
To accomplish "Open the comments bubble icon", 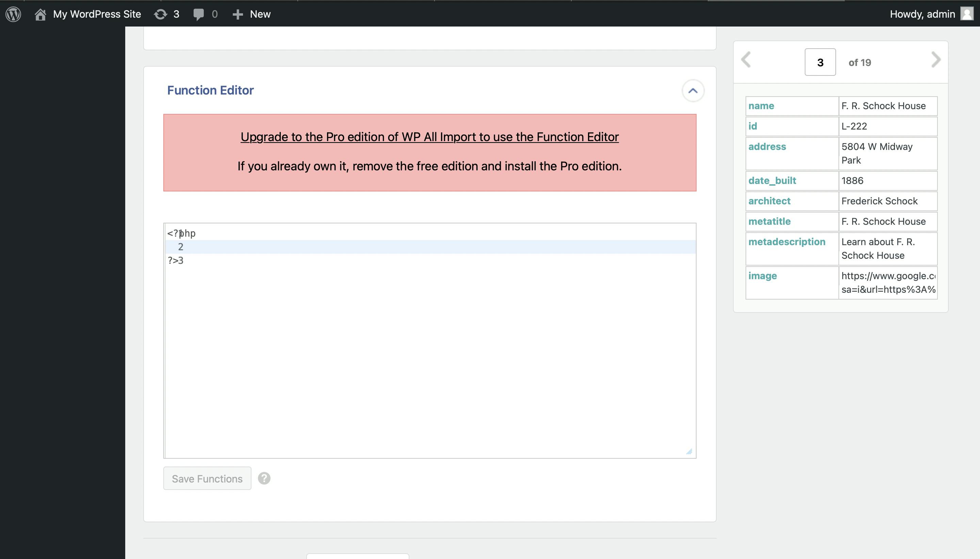I will [x=199, y=15].
